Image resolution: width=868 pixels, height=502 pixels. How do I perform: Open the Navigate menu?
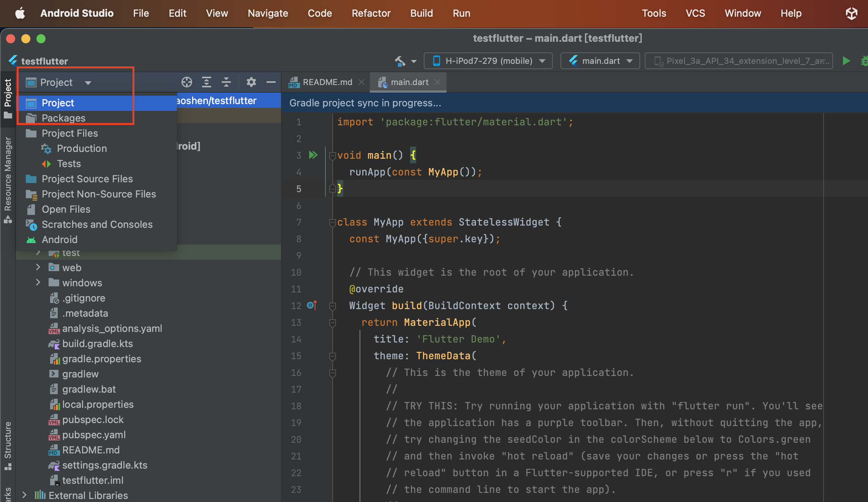pos(268,13)
